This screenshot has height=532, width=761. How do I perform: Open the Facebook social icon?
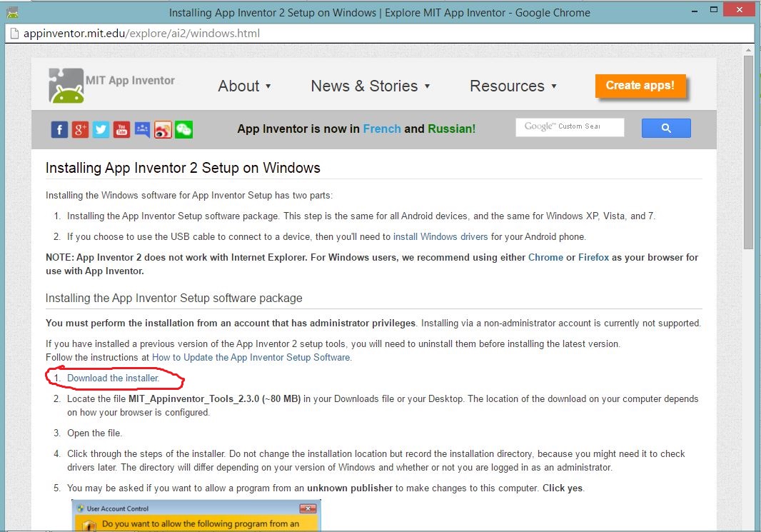pyautogui.click(x=59, y=129)
